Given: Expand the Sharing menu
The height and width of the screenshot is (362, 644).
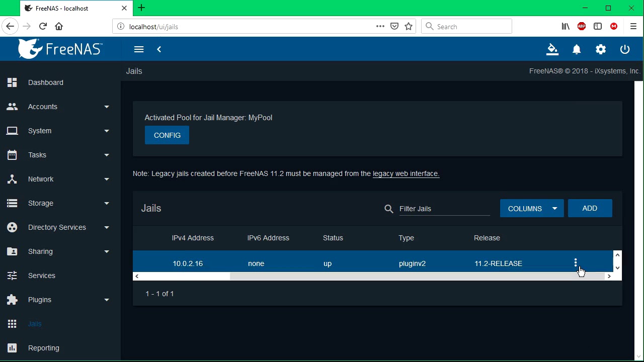Looking at the screenshot, I should pos(60,251).
